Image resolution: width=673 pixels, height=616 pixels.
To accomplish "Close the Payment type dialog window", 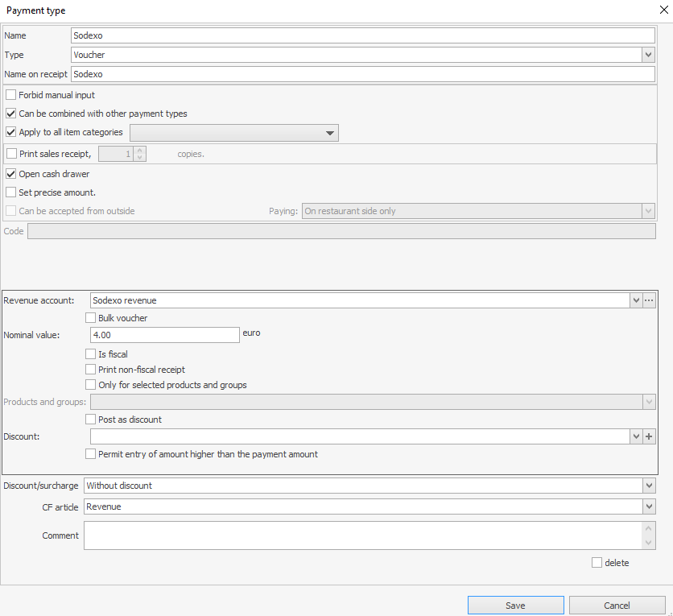I will click(x=662, y=10).
